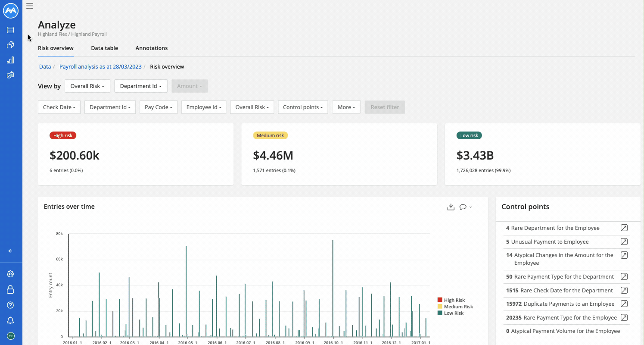Open the notifications bell icon
Viewport: 644px width, 345px height.
point(10,320)
